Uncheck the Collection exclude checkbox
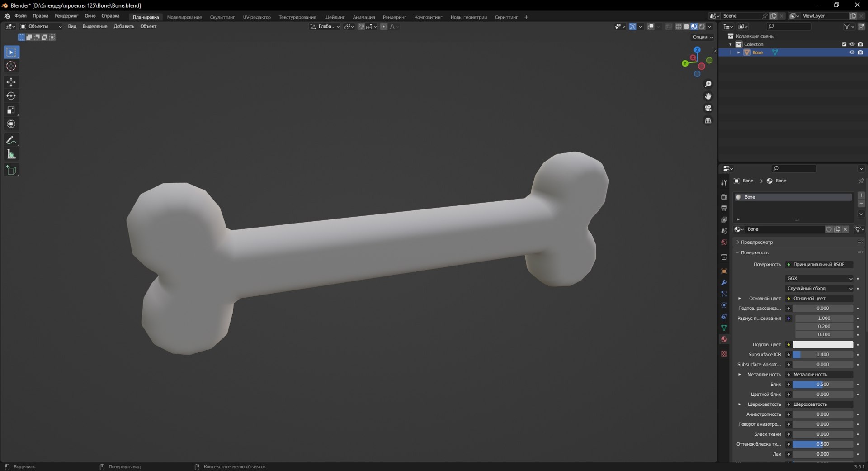The height and width of the screenshot is (471, 868). point(844,44)
